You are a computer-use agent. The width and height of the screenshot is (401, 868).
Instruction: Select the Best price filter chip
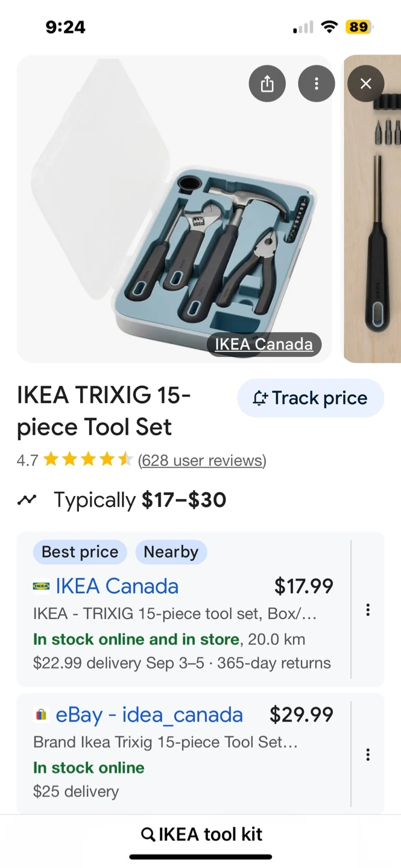click(80, 552)
